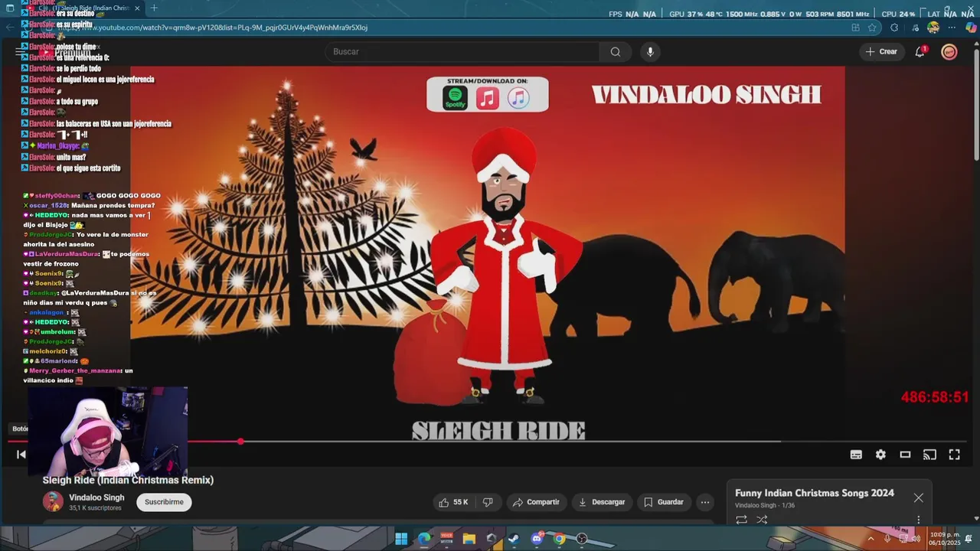This screenshot has height=551, width=980.
Task: Dislike the Sleigh Ride video
Action: click(488, 502)
